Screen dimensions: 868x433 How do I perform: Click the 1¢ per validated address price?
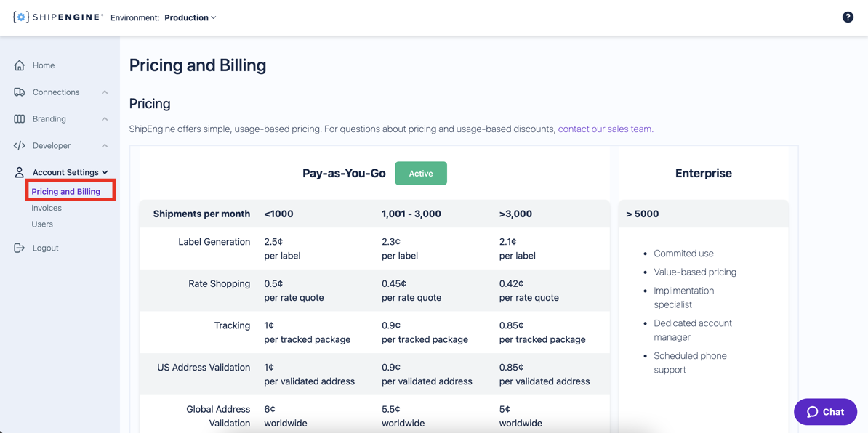[310, 374]
